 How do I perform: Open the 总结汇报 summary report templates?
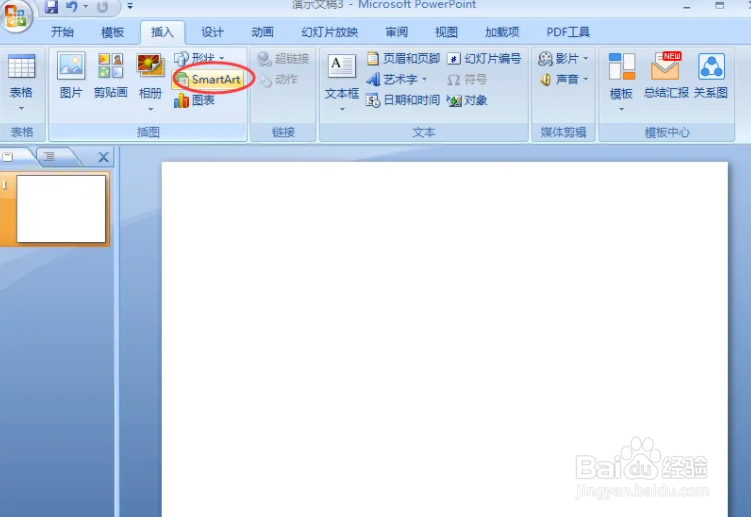[x=666, y=75]
